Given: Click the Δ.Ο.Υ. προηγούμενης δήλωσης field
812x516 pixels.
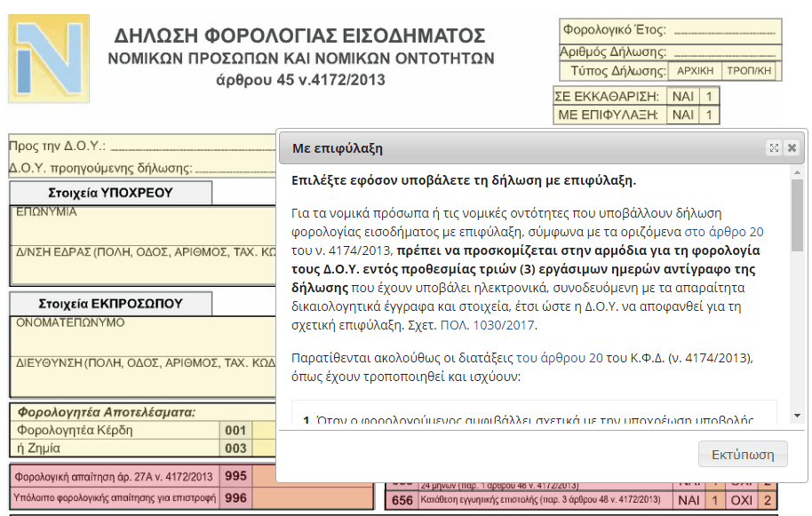Looking at the screenshot, I should pyautogui.click(x=235, y=168).
